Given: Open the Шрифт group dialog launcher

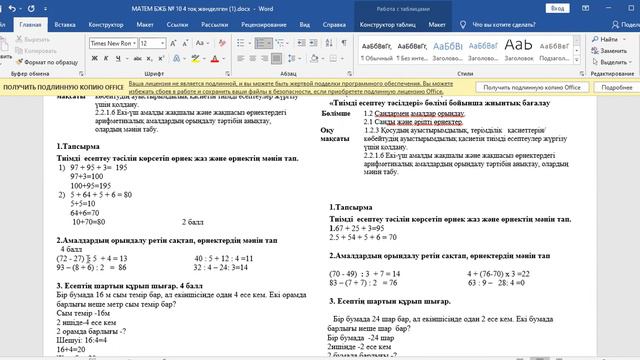Looking at the screenshot, I should pos(227,74).
